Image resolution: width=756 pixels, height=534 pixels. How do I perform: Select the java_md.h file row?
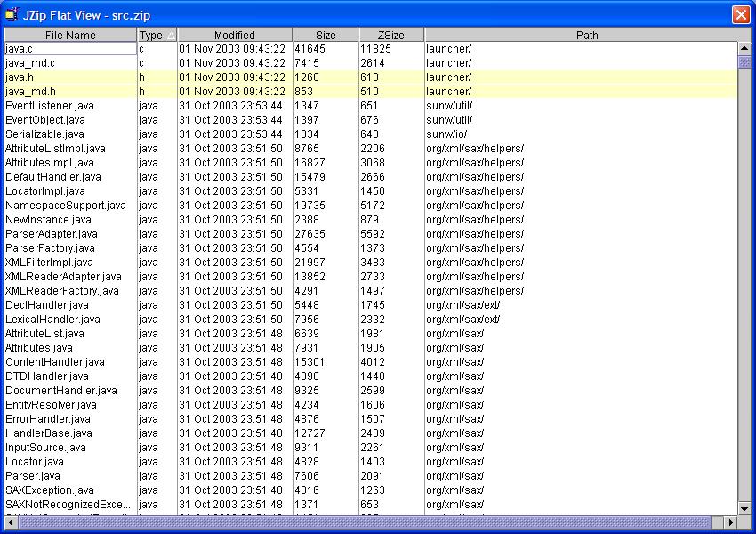coord(371,91)
